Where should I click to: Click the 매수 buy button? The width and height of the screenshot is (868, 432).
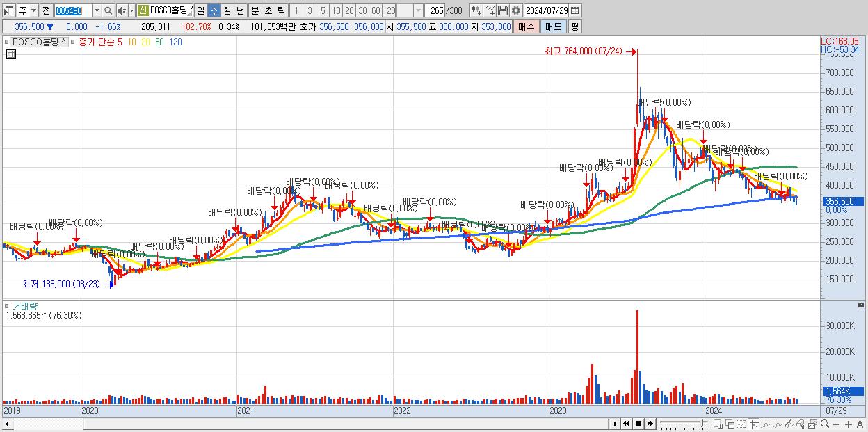click(x=527, y=26)
